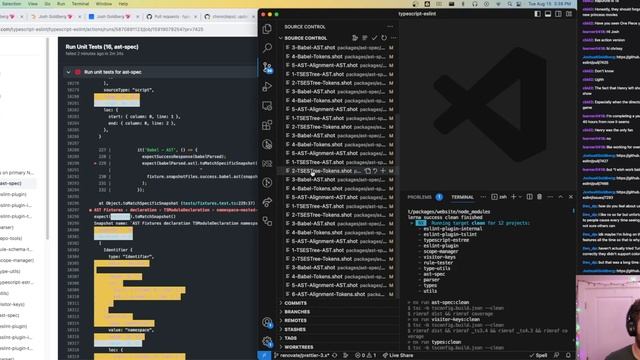Screen dimensions: 640x360
Task: Split the terminal
Action: (x=529, y=197)
